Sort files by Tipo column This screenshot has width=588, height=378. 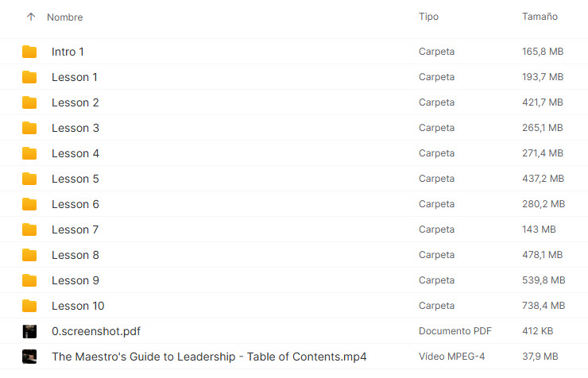[x=428, y=17]
